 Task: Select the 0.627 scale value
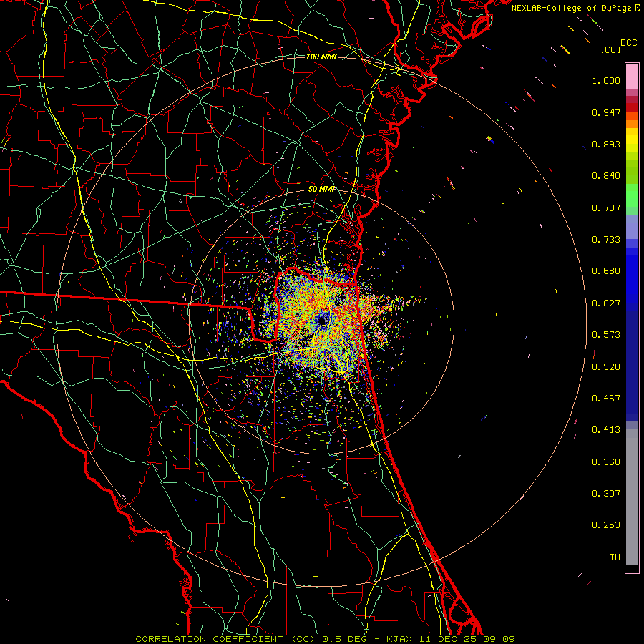click(606, 303)
